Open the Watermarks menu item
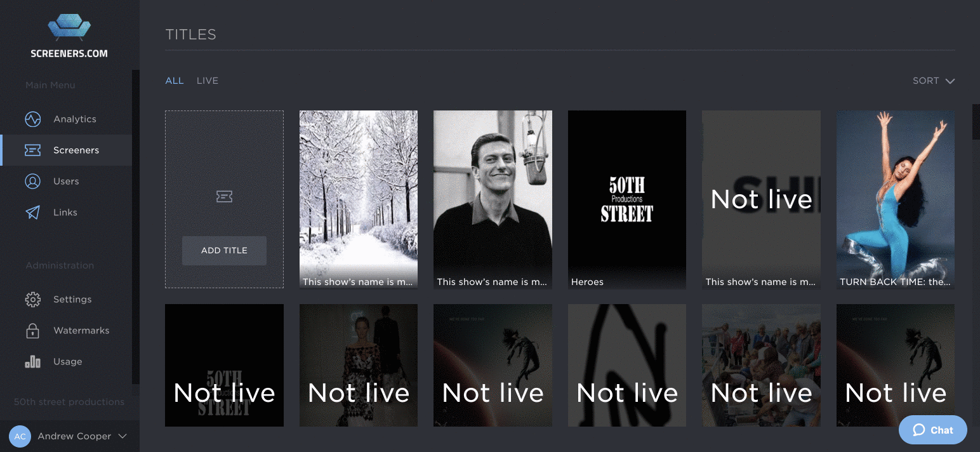Image resolution: width=980 pixels, height=452 pixels. tap(66, 331)
